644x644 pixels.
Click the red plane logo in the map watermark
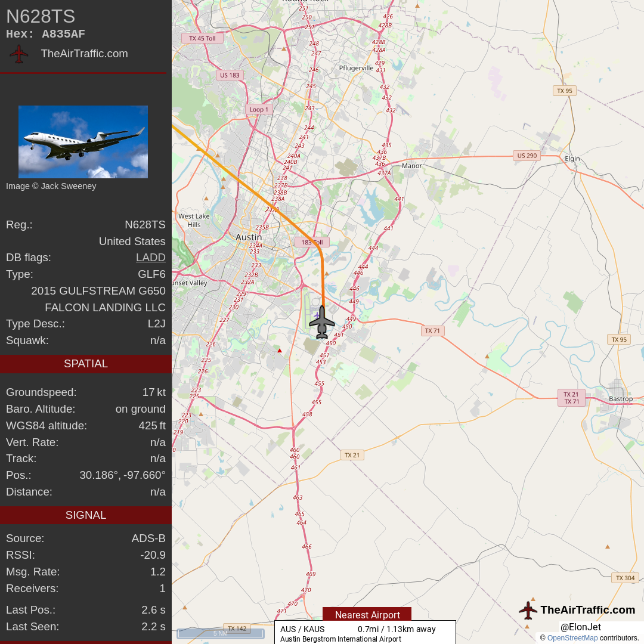point(528,611)
